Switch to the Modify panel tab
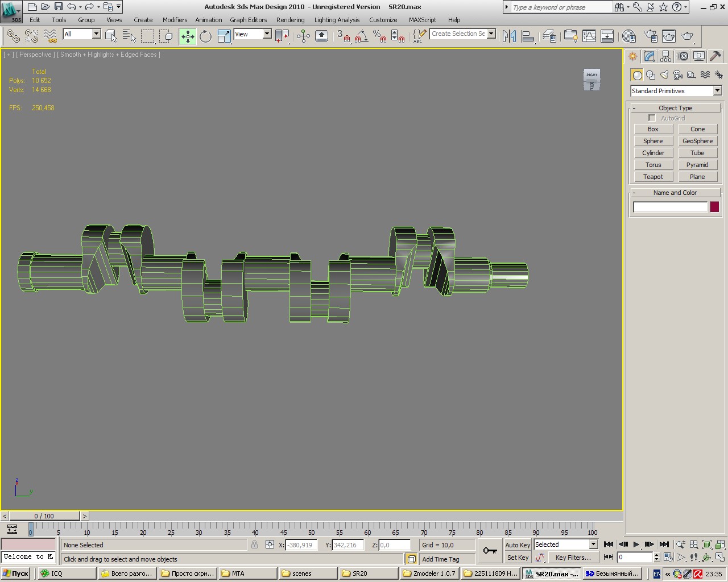The height and width of the screenshot is (582, 728). coord(650,56)
